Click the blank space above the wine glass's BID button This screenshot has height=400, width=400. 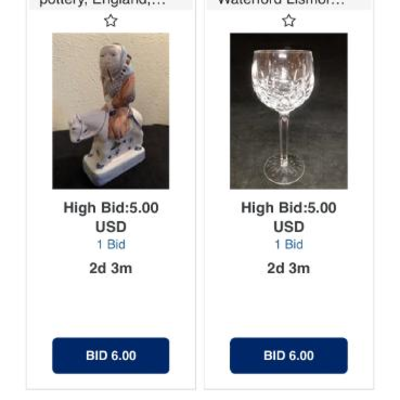click(289, 303)
